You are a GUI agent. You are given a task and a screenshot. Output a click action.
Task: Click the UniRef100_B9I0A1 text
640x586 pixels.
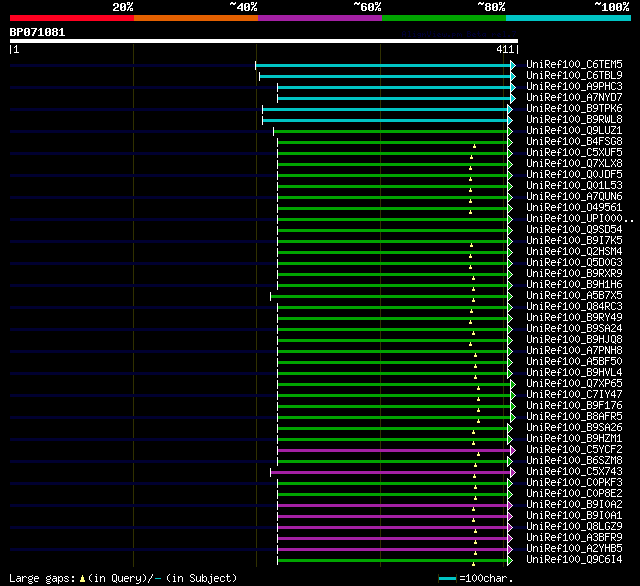click(574, 516)
